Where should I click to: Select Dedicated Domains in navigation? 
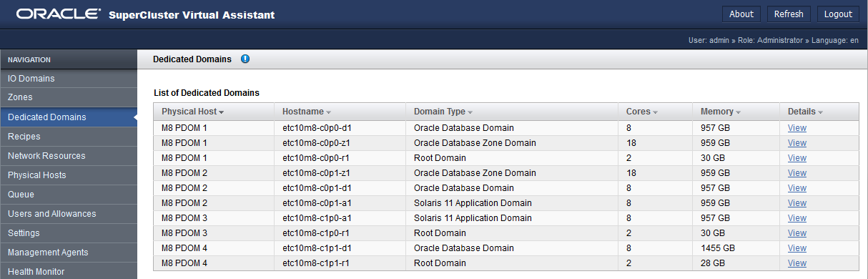click(x=68, y=117)
